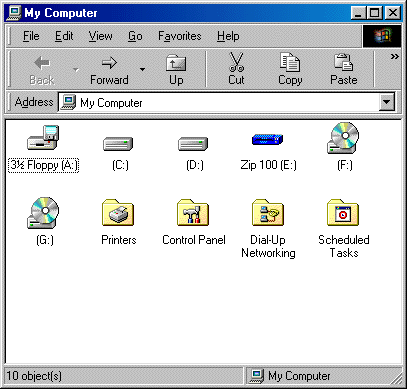Open the View menu

coord(100,36)
